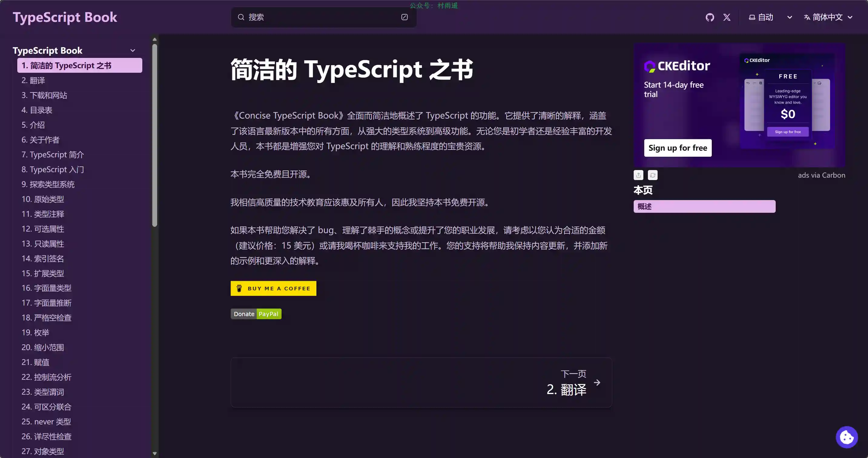Open the 简体中文 language dropdown
The image size is (868, 458).
click(828, 17)
